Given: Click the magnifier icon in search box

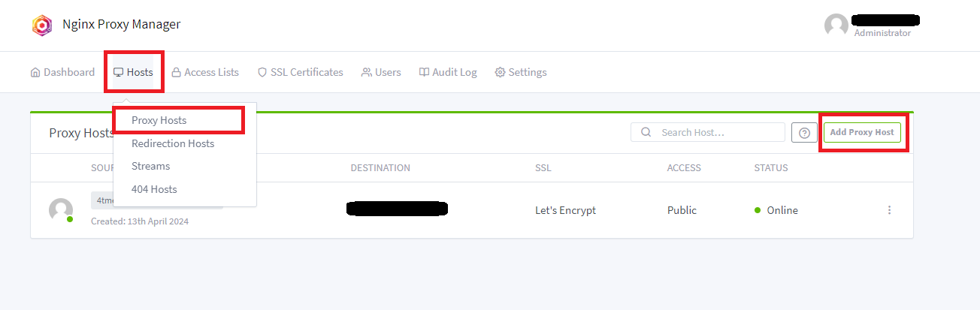Looking at the screenshot, I should [x=646, y=132].
